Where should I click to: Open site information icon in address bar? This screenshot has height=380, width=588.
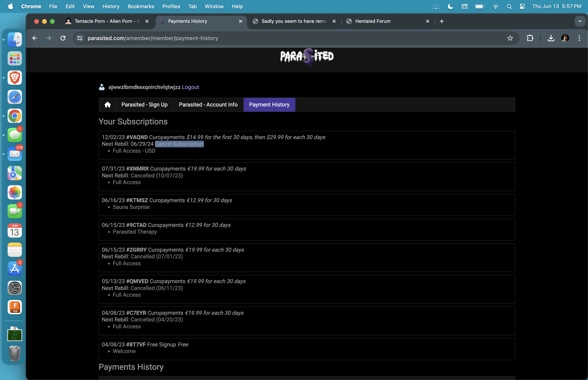(x=80, y=38)
